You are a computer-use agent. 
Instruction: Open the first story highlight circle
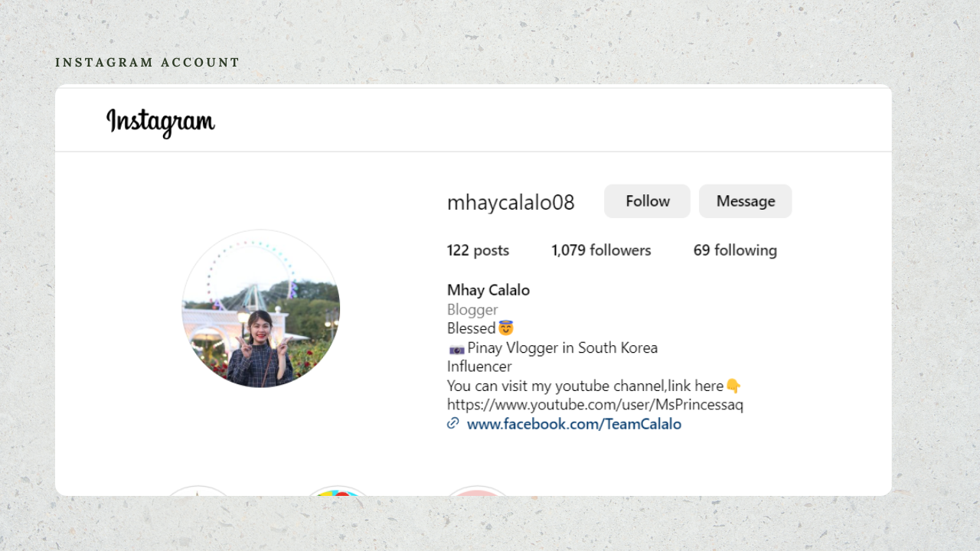coord(198,491)
